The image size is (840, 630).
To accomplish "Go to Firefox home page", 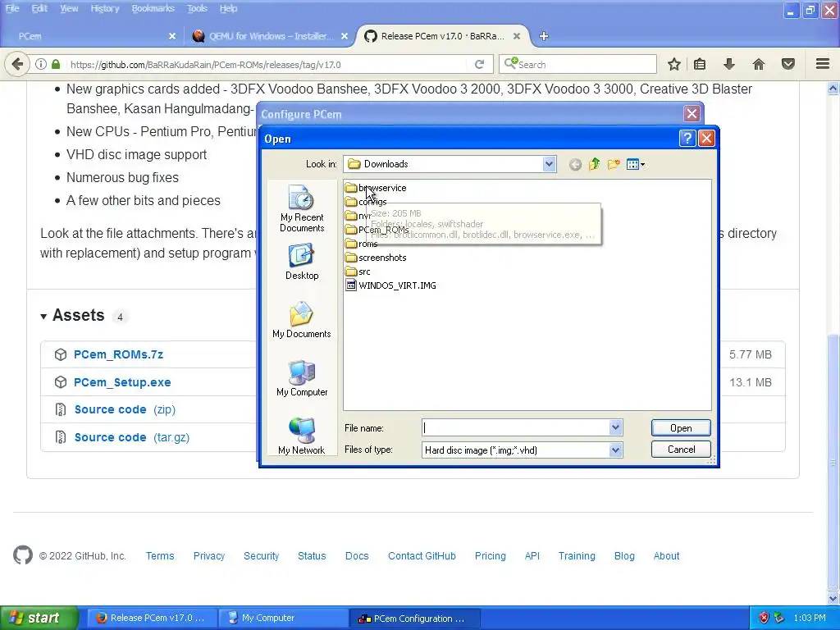I will [759, 64].
